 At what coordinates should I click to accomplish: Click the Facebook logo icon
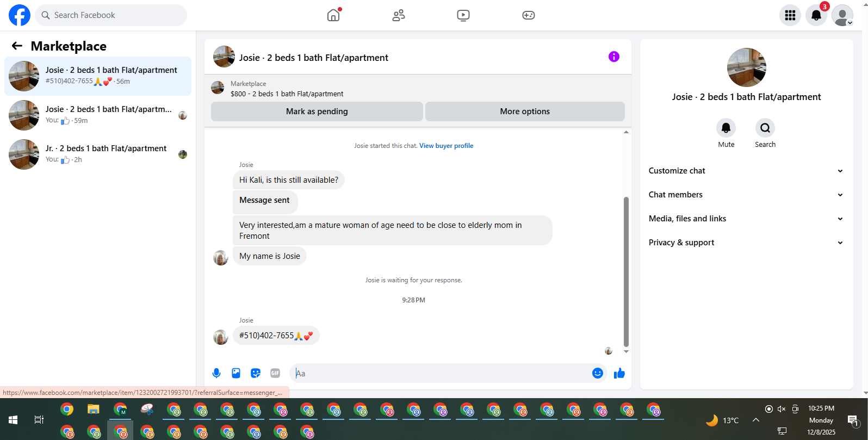(20, 15)
